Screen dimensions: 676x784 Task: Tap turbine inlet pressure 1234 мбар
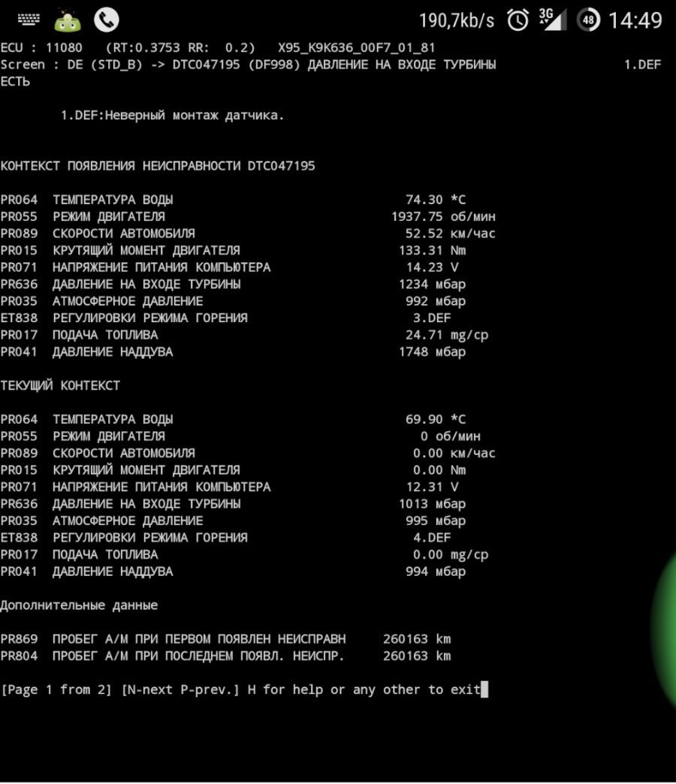[x=432, y=285]
